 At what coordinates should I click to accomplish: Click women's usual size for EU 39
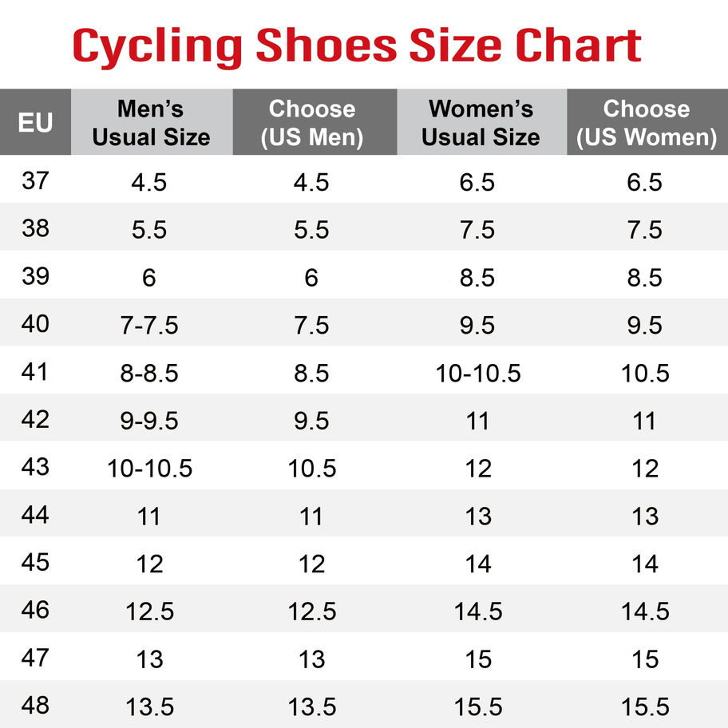(477, 278)
